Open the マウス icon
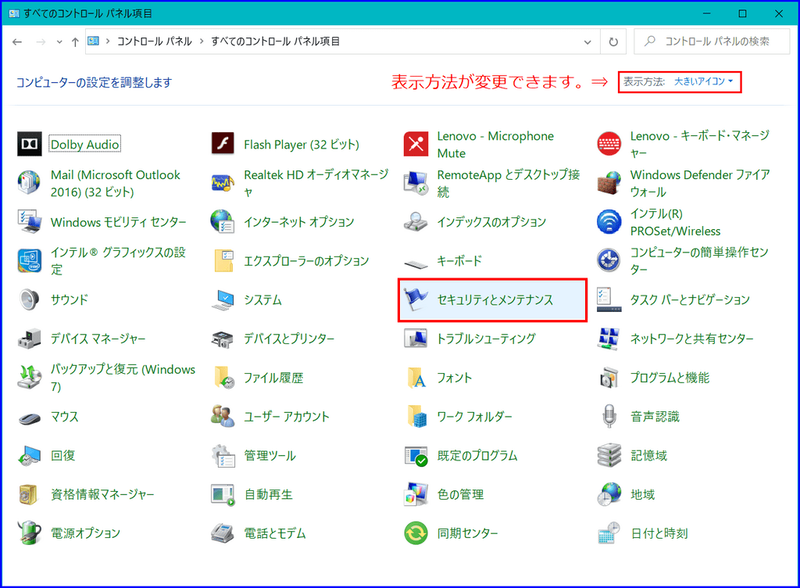 (x=30, y=418)
